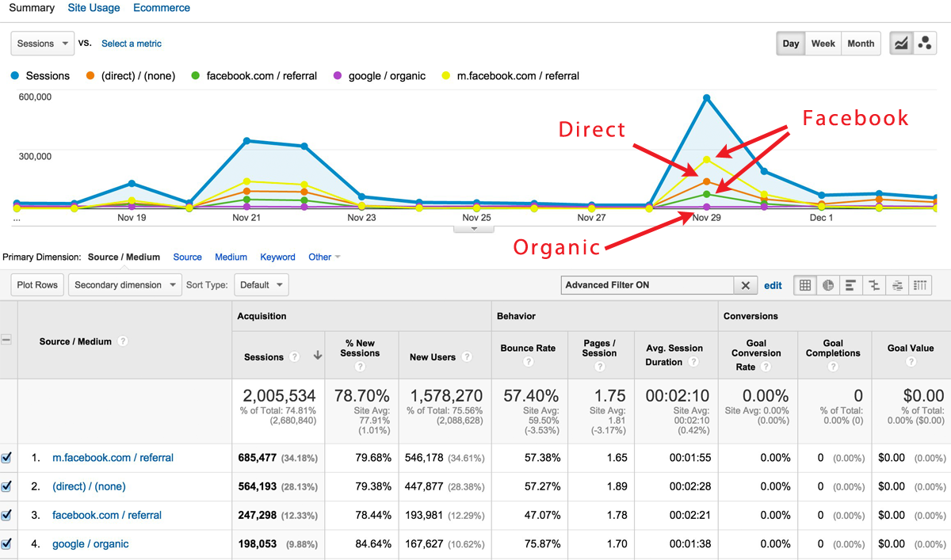Viewport: 951px width, 560px height.
Task: Click the edit link beside the filter
Action: click(773, 285)
